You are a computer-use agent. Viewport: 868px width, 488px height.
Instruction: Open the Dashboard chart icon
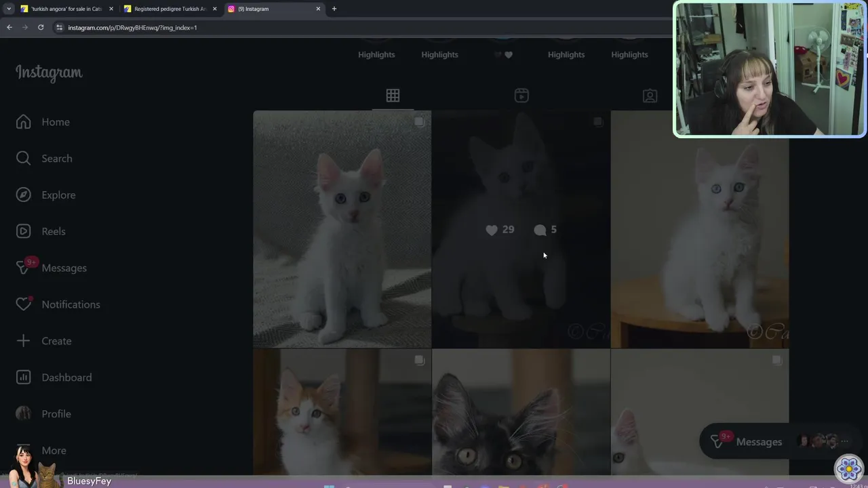(x=23, y=378)
